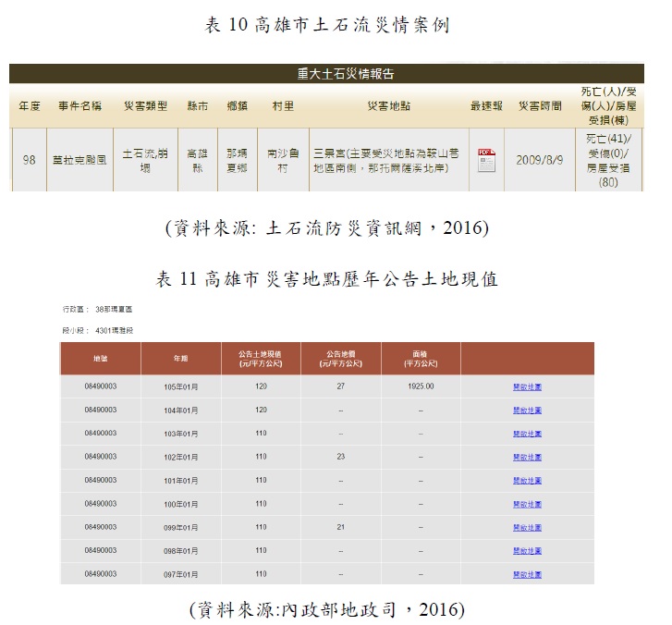Image resolution: width=672 pixels, height=625 pixels.
Task: Select the 1925.00 area value cell
Action: [x=422, y=386]
